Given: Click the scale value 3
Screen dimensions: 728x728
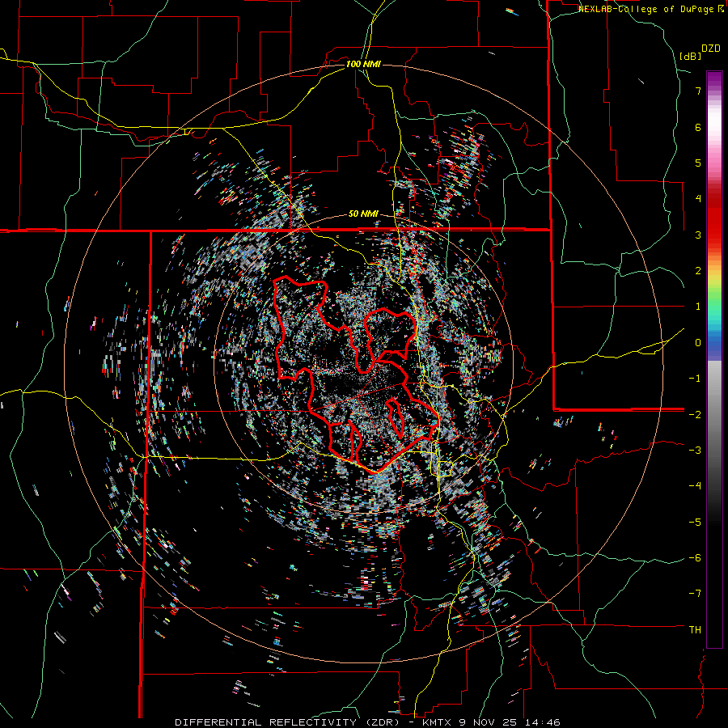Looking at the screenshot, I should 698,235.
